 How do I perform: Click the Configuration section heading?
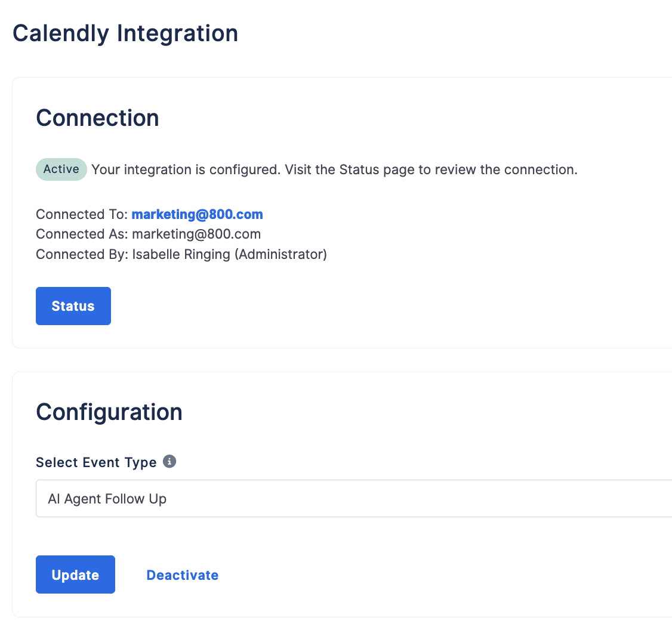click(x=109, y=412)
